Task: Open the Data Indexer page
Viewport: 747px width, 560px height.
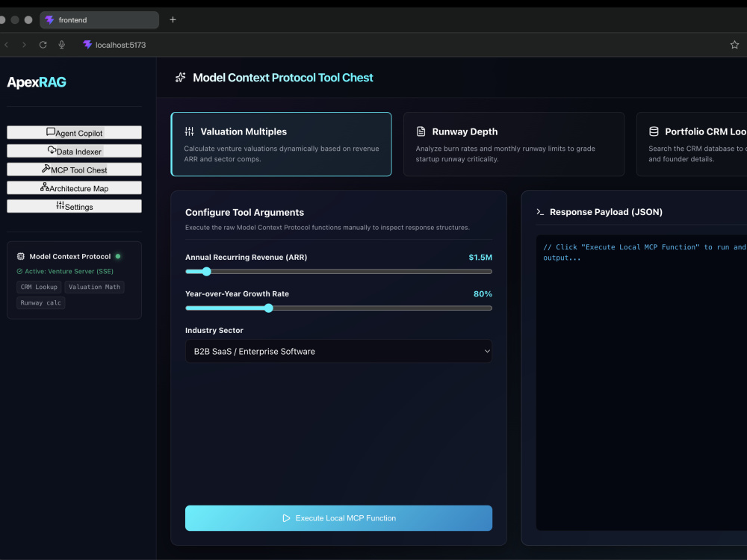Action: coord(74,151)
